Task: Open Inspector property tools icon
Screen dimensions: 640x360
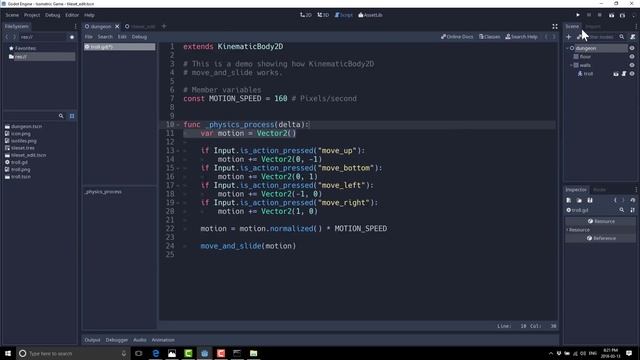Action: tap(633, 210)
